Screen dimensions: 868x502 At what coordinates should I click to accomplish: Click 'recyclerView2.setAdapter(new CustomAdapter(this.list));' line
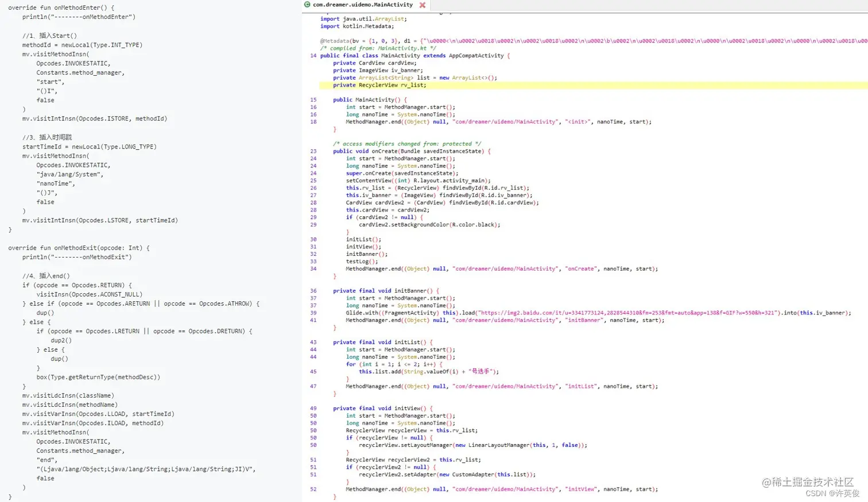[448, 474]
